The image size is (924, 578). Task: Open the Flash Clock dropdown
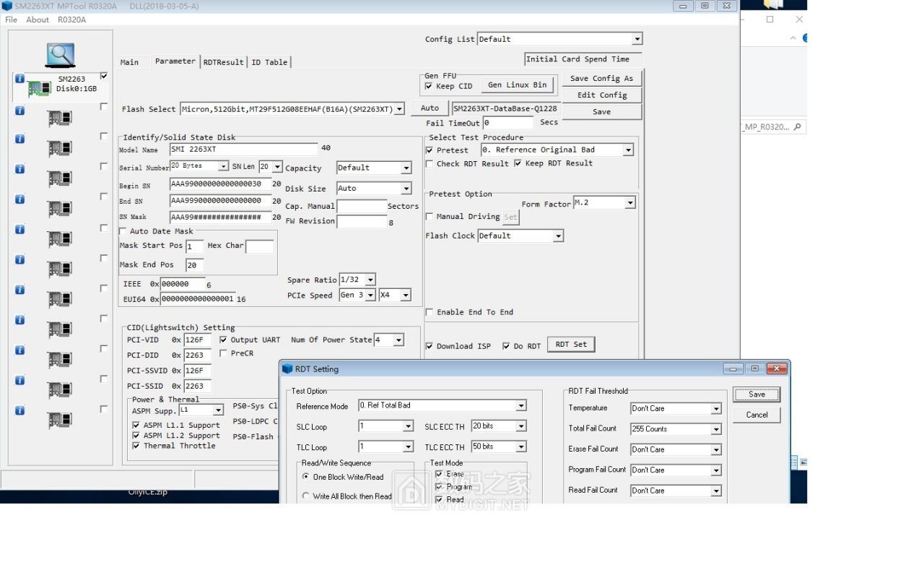click(x=558, y=236)
